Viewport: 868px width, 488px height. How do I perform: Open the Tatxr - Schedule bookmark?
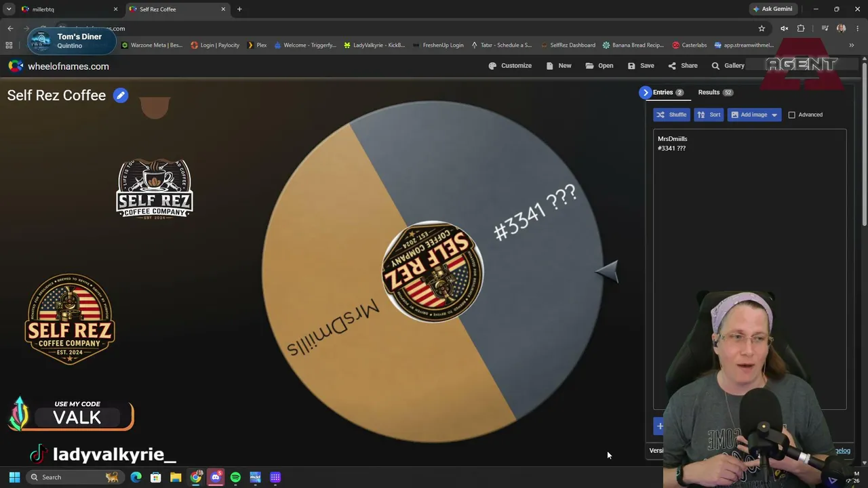tap(502, 45)
